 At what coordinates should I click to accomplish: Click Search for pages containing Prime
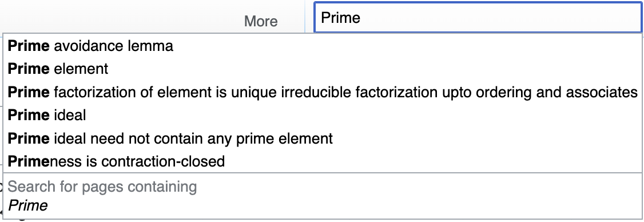pos(323,196)
